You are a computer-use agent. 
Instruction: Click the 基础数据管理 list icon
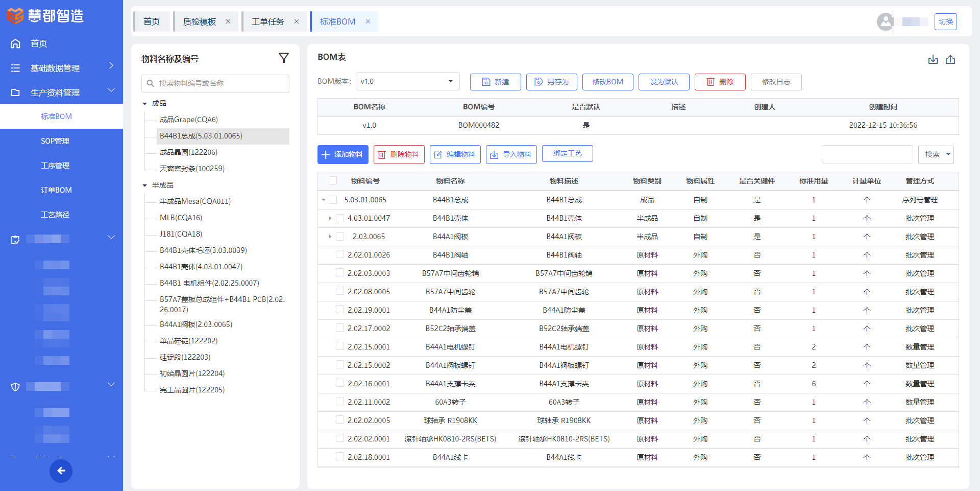(x=15, y=68)
